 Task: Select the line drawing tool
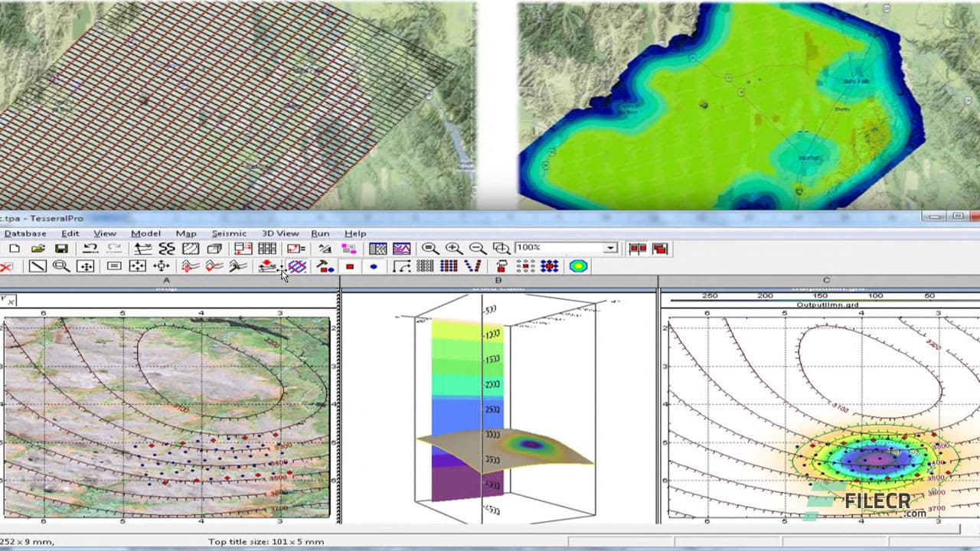point(38,266)
